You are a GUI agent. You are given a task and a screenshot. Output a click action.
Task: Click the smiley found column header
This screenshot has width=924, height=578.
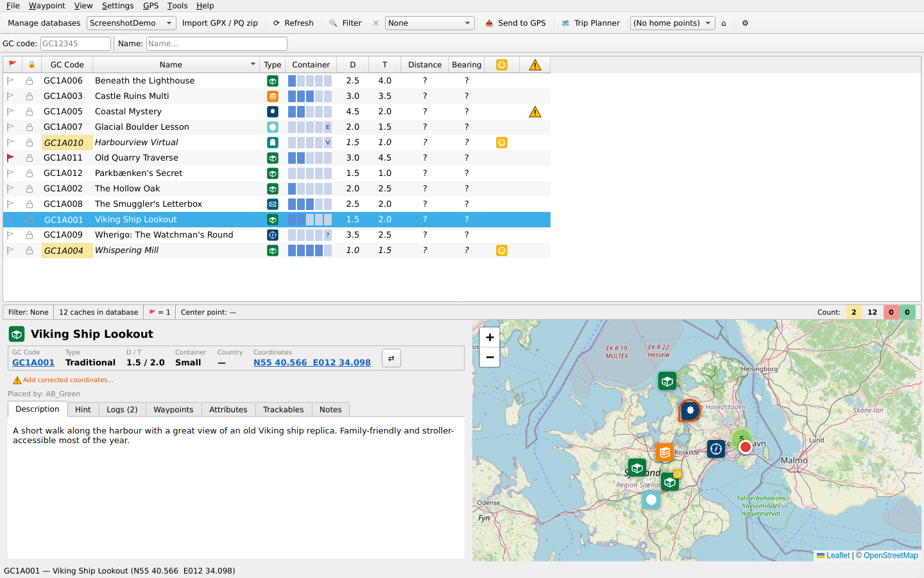click(502, 64)
